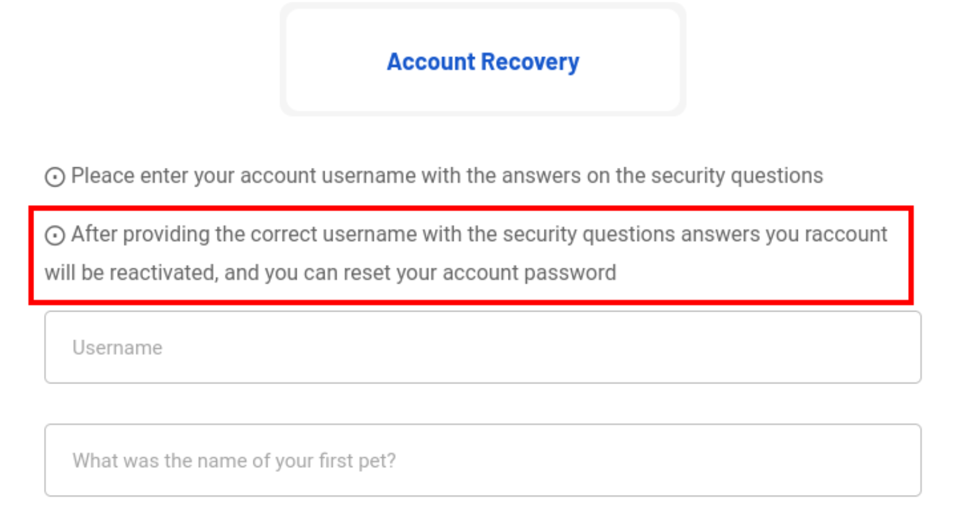Viewport: 980px width, 508px height.
Task: Click the word 'Account' in the blue title
Action: (431, 61)
